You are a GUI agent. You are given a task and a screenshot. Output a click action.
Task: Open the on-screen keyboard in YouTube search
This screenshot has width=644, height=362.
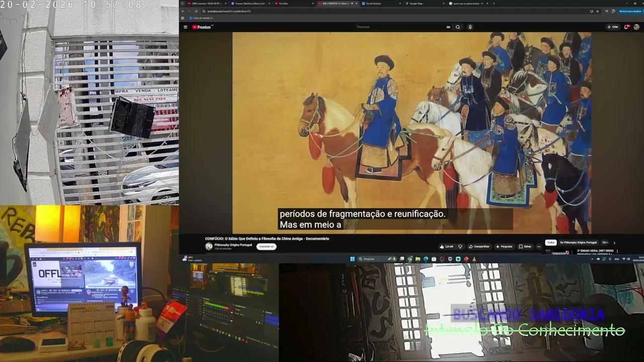[x=448, y=27]
